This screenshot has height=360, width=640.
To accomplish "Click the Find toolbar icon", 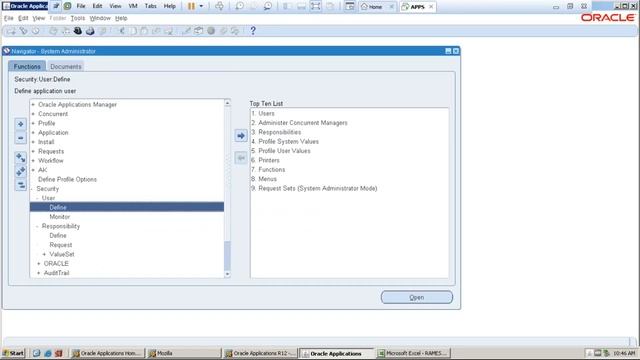I will click(23, 31).
